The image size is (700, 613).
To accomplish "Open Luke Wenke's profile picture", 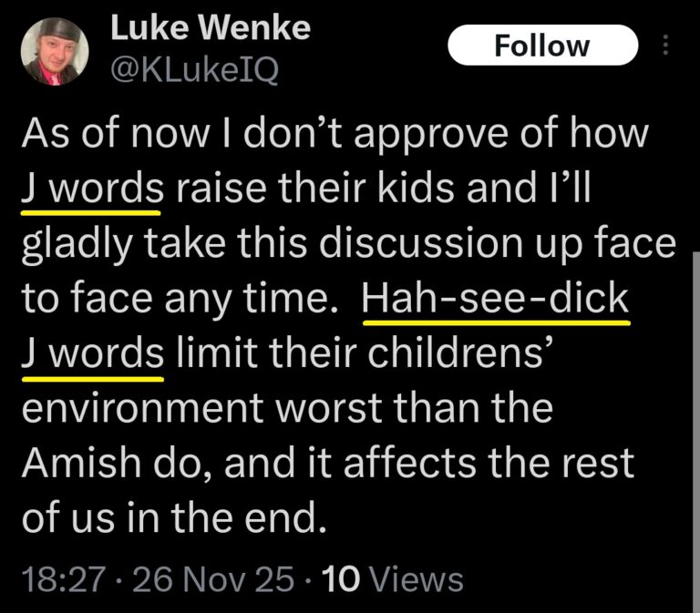I will tap(54, 52).
